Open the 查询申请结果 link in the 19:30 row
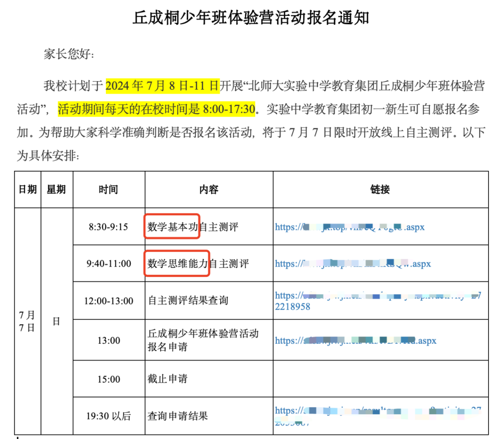Screen dimensions: 504x439 coord(378,416)
